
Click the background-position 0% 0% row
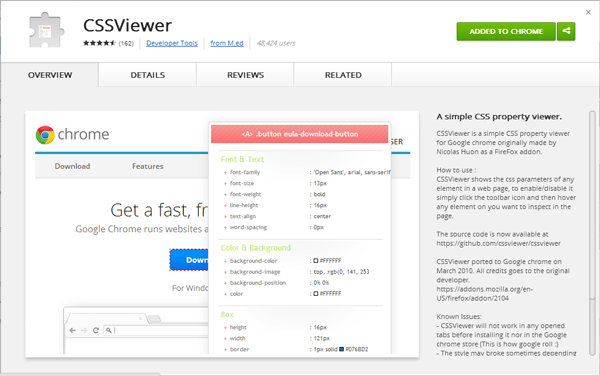(276, 283)
